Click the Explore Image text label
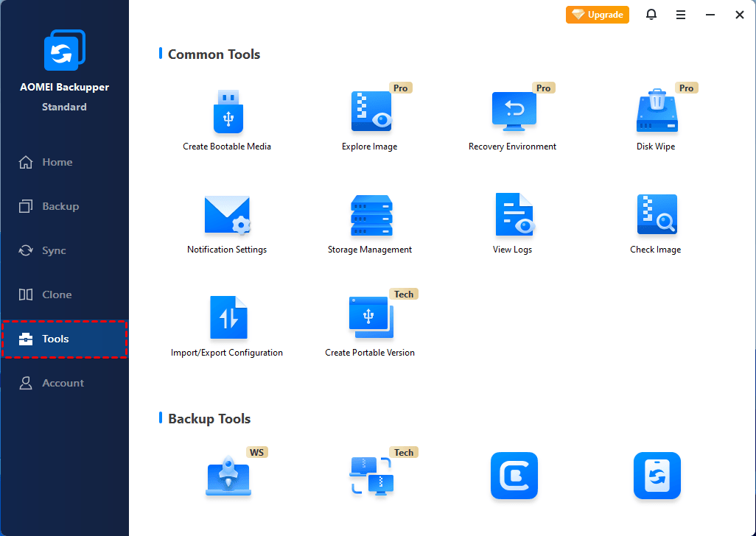Image resolution: width=756 pixels, height=536 pixels. (x=369, y=147)
